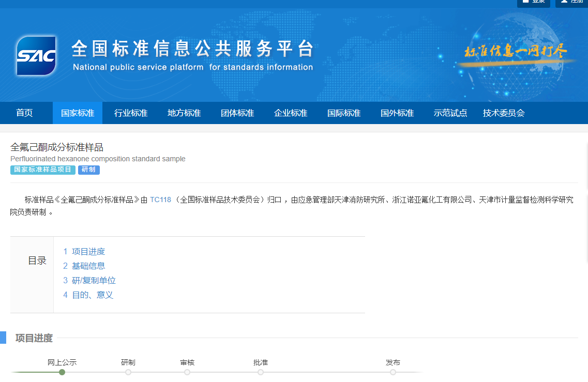
Task: Select the 国家标准 navigation tab
Action: [78, 113]
